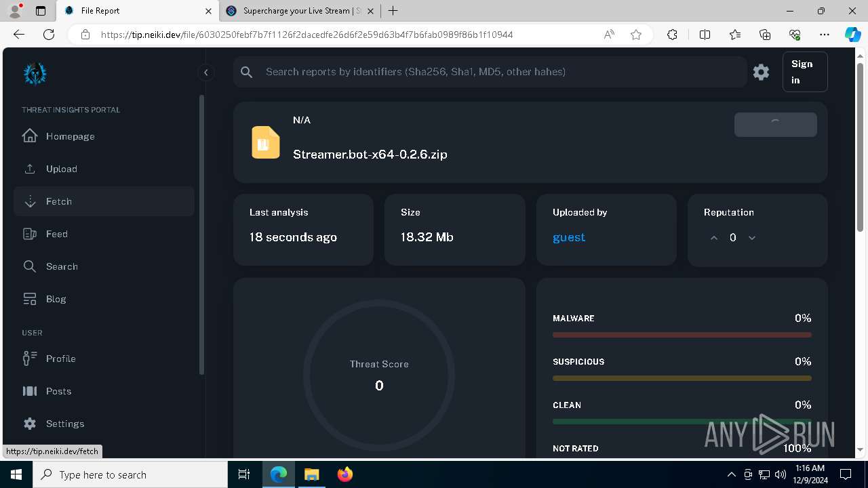Click the zip file icon
Image resolution: width=868 pixels, height=488 pixels.
[266, 142]
